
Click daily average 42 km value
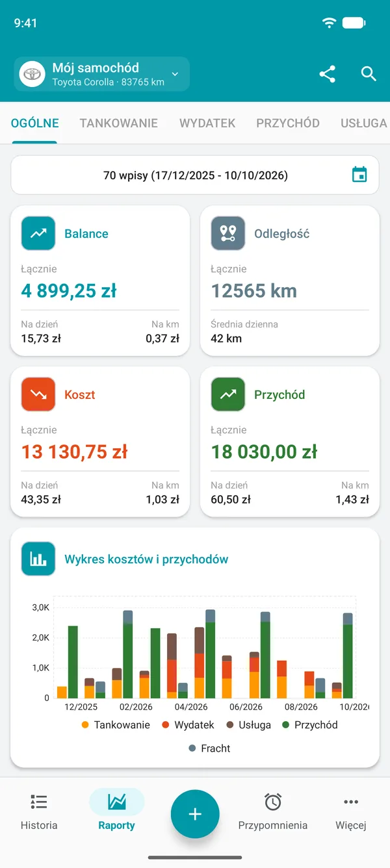click(x=226, y=338)
